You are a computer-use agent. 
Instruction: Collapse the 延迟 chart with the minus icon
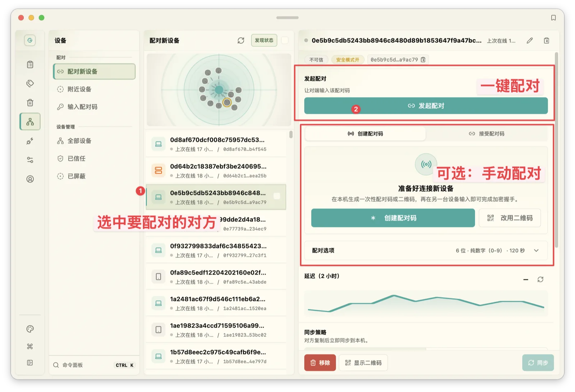click(526, 279)
